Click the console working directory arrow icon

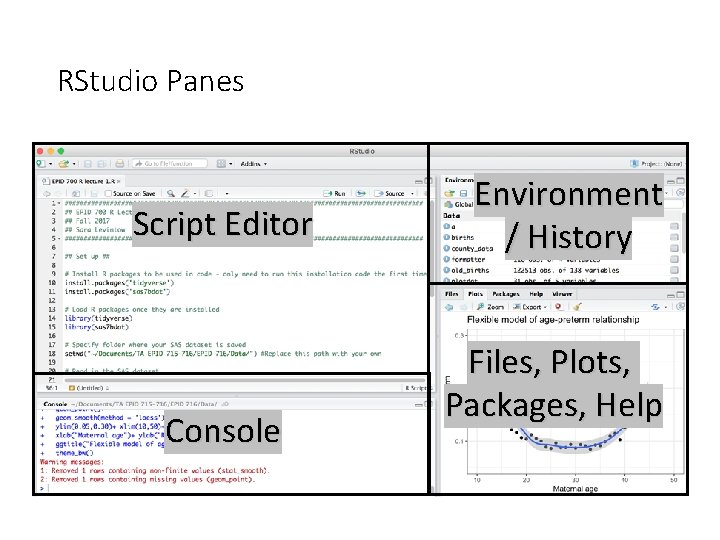pos(225,404)
